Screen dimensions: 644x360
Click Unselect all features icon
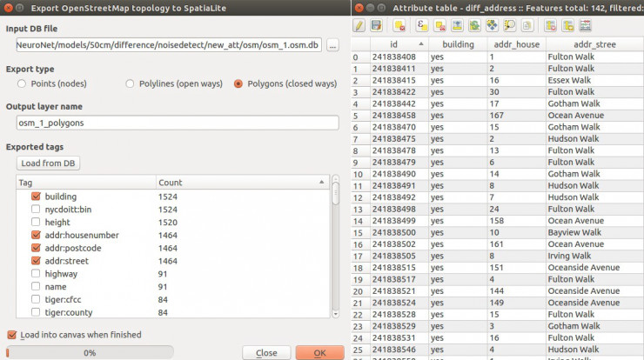coord(439,25)
